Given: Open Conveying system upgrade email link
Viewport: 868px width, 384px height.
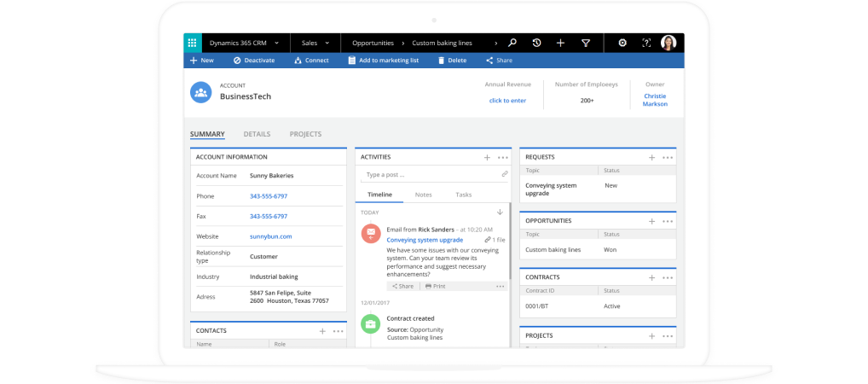Looking at the screenshot, I should point(425,240).
